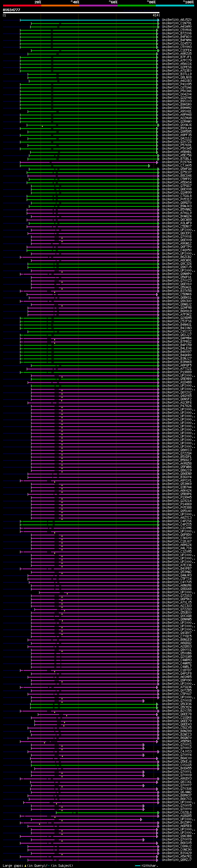Select the UniRef100_B3GUY4 row label
The image size is (197, 868).
177,477
